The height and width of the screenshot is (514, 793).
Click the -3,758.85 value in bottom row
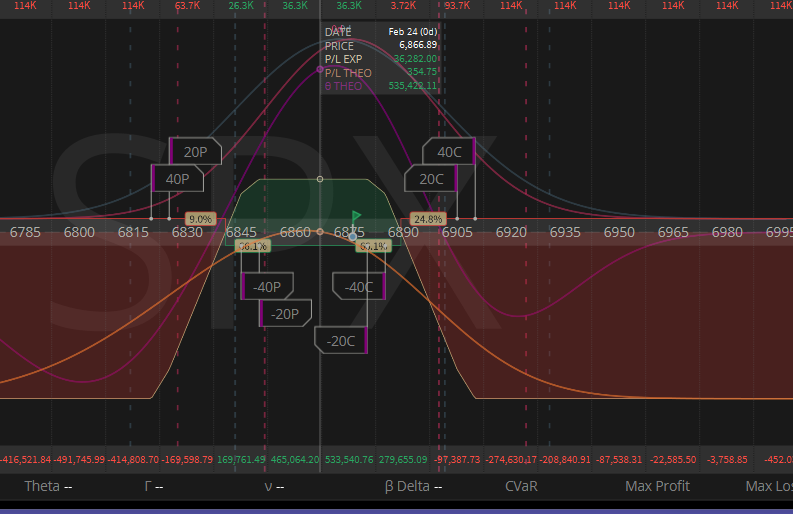(727, 460)
